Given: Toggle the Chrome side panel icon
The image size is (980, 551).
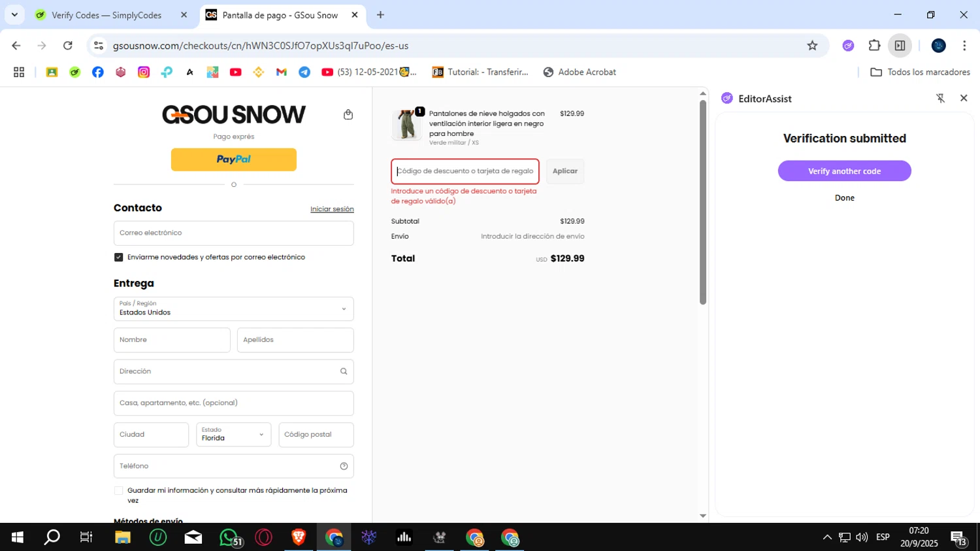Looking at the screenshot, I should point(900,46).
